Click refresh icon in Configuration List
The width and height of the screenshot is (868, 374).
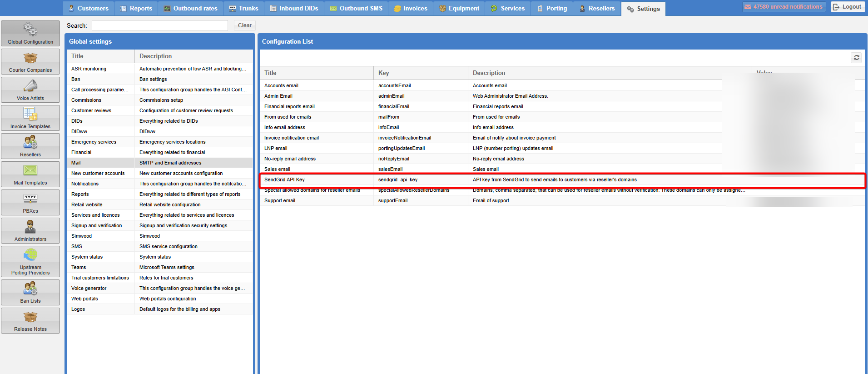[856, 58]
